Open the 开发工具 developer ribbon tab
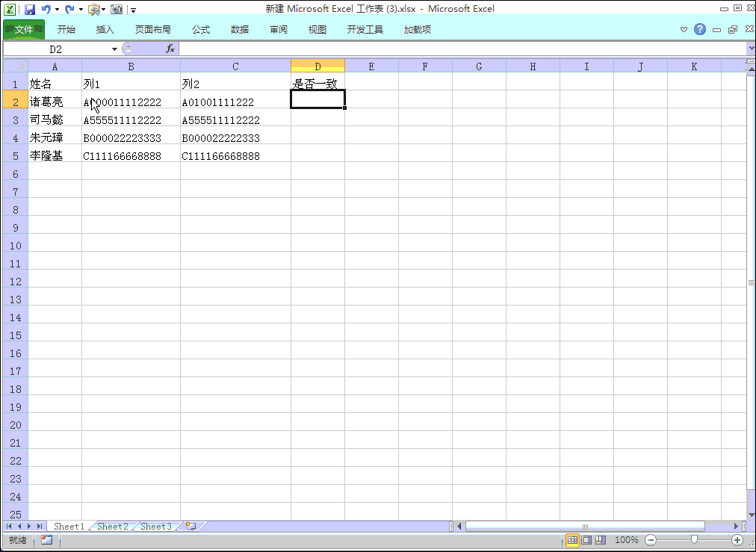Screen dimensions: 756x552 [x=365, y=29]
